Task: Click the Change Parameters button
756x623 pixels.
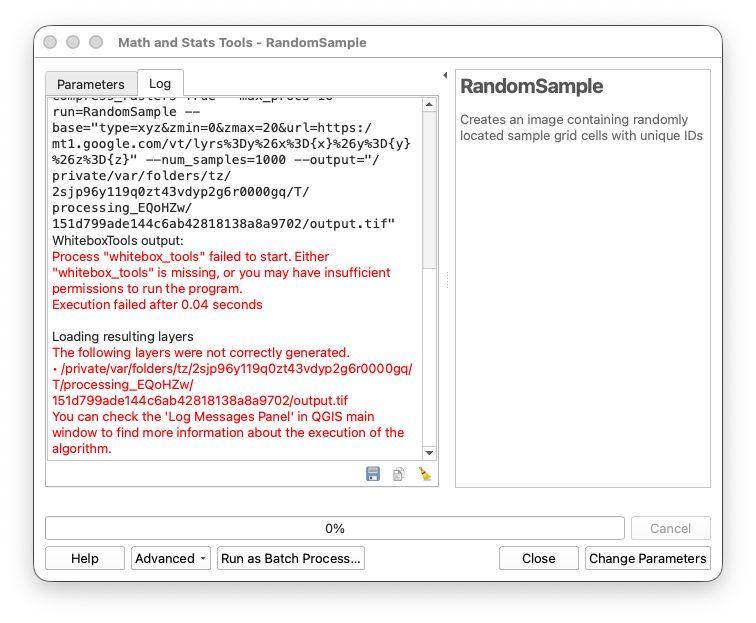Action: (x=647, y=558)
